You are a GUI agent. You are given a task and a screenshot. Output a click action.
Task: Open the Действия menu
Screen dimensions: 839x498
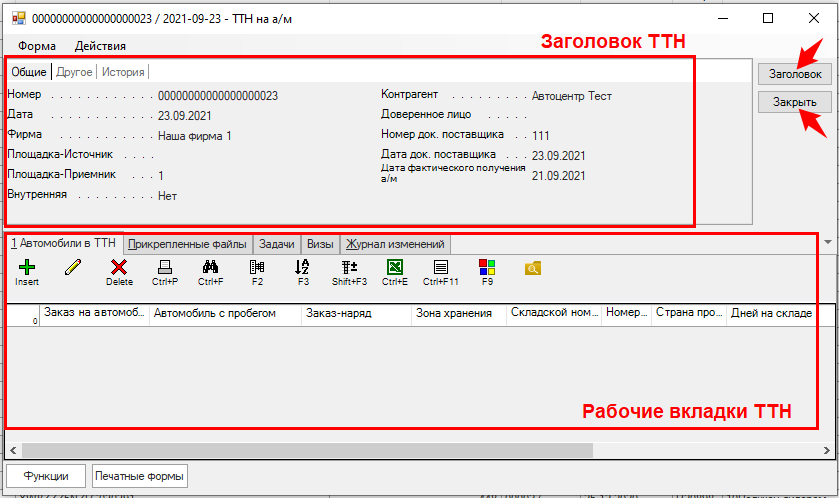click(x=100, y=46)
